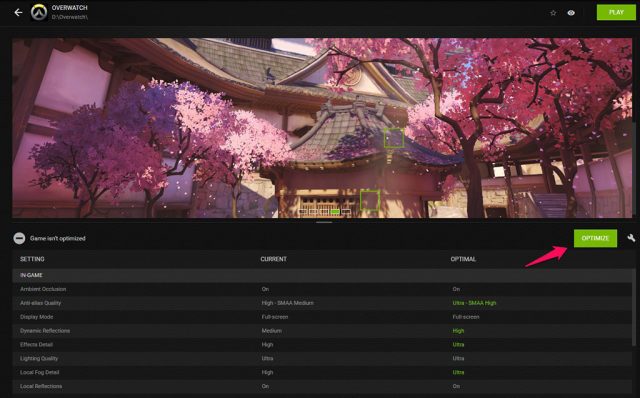Mark Overwatch as favorite with the star
Image resolution: width=640 pixels, height=398 pixels.
point(553,13)
